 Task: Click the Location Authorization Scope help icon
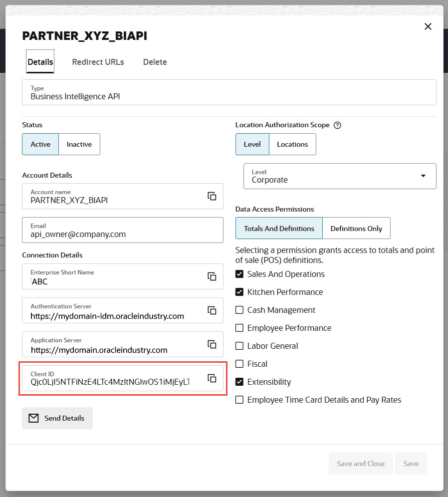click(x=337, y=125)
